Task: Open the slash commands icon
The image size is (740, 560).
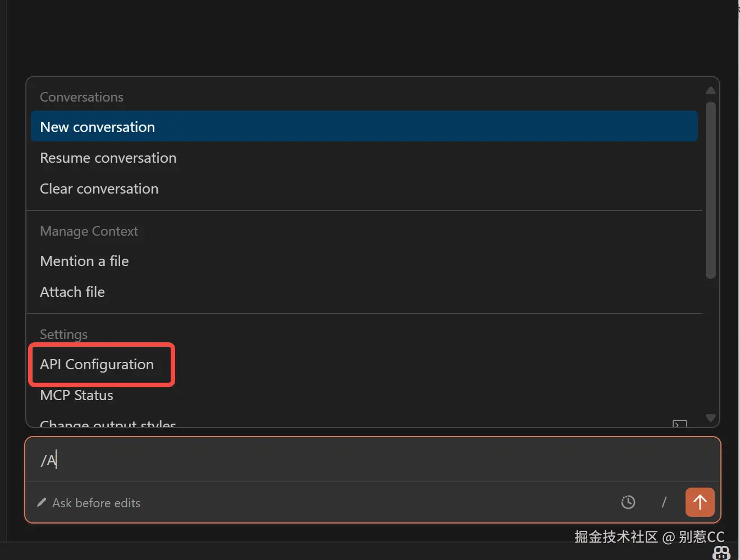Action: (664, 502)
